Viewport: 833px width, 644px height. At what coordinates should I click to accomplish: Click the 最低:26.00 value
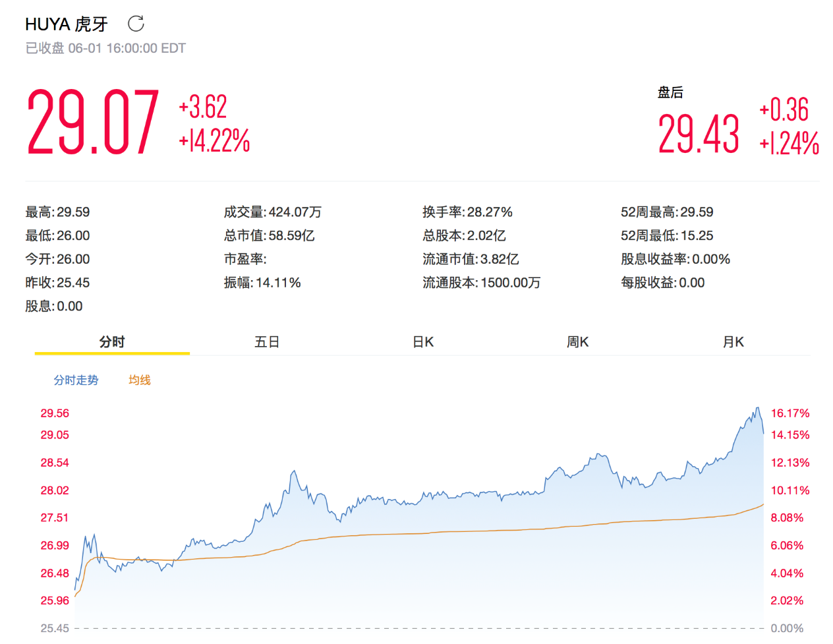coord(57,236)
